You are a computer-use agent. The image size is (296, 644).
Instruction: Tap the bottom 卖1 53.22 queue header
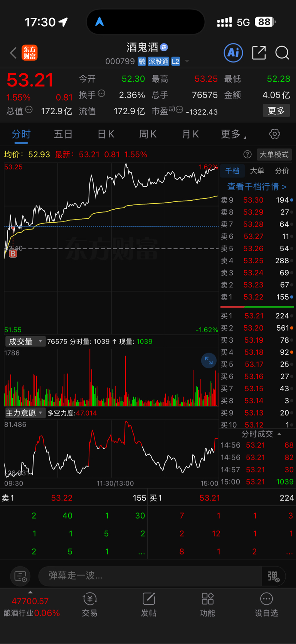[74, 498]
